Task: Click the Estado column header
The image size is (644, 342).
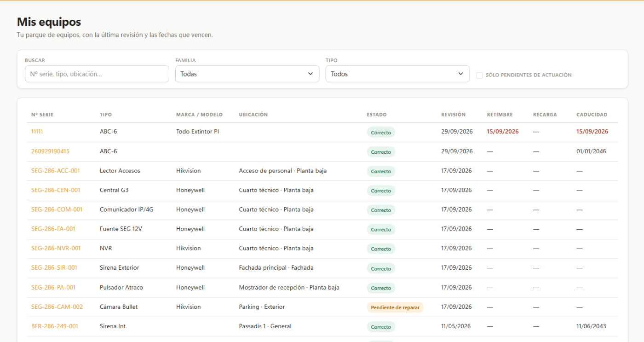Action: tap(377, 115)
